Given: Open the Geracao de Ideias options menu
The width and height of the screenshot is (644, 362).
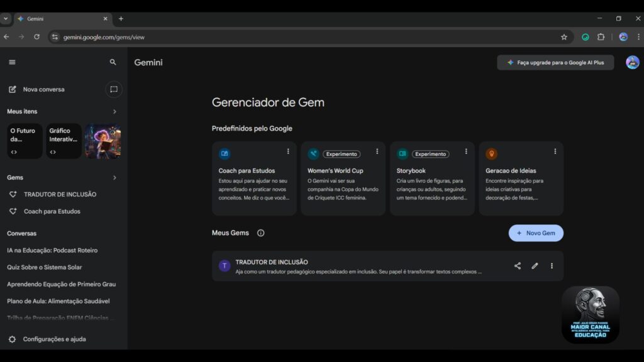Looking at the screenshot, I should (555, 151).
